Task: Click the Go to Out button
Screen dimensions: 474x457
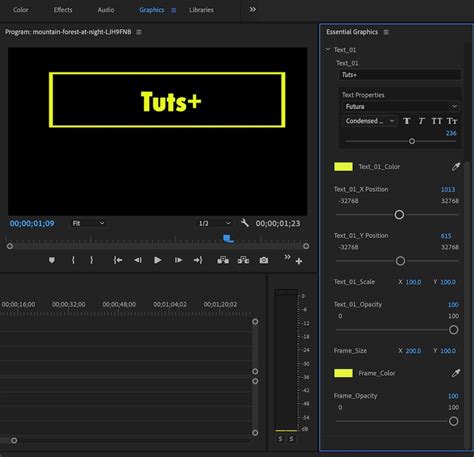Action: 198,260
